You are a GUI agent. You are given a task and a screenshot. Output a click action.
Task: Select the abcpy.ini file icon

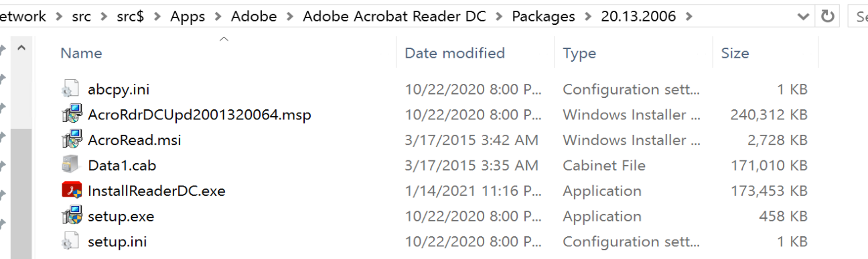[70, 89]
